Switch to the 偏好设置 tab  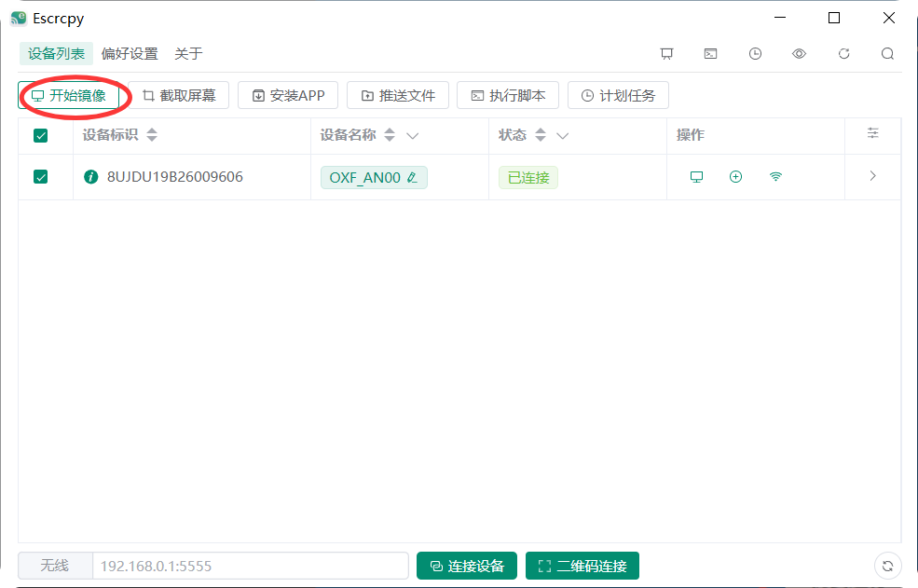click(130, 54)
